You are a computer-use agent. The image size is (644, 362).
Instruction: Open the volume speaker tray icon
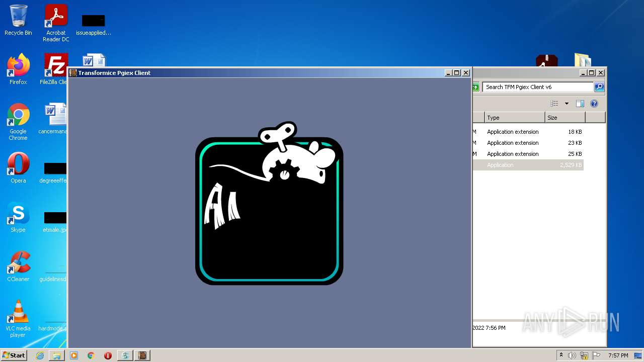(572, 355)
